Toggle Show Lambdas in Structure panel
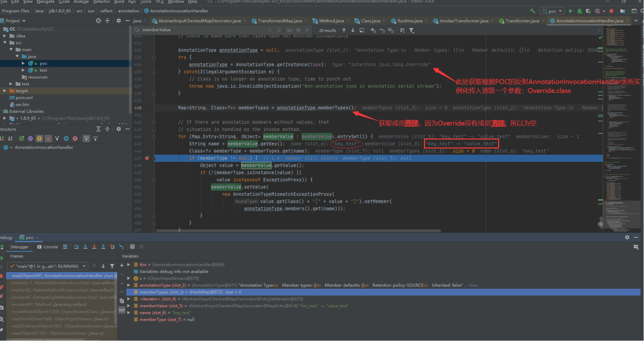The height and width of the screenshot is (341, 644). point(75,138)
